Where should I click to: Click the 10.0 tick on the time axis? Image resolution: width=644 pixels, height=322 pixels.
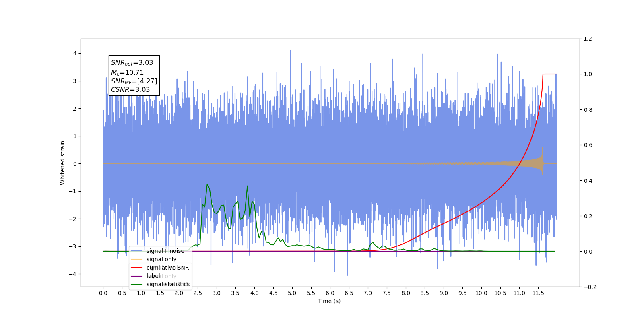point(481,293)
